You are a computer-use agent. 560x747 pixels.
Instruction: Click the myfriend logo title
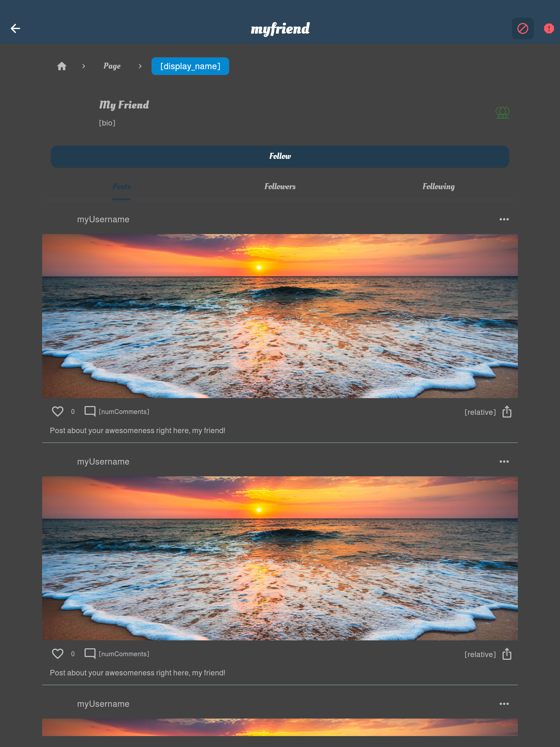280,29
